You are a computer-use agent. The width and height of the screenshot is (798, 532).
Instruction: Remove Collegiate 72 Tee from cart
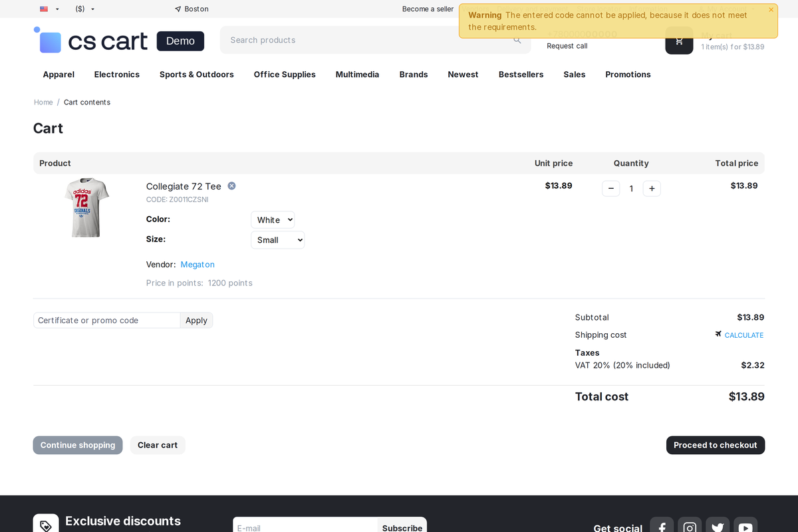click(231, 186)
